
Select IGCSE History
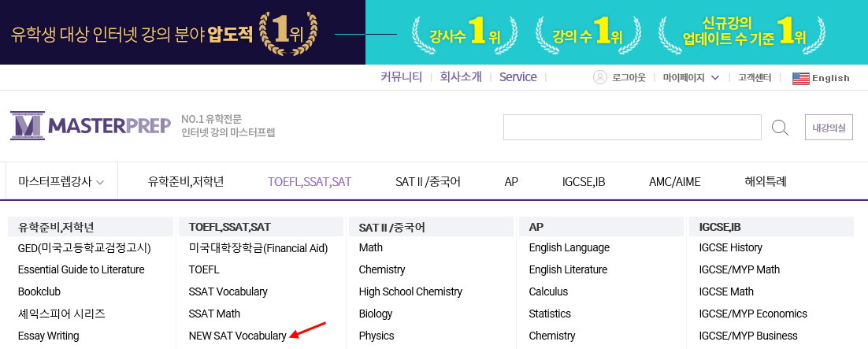[x=731, y=247]
